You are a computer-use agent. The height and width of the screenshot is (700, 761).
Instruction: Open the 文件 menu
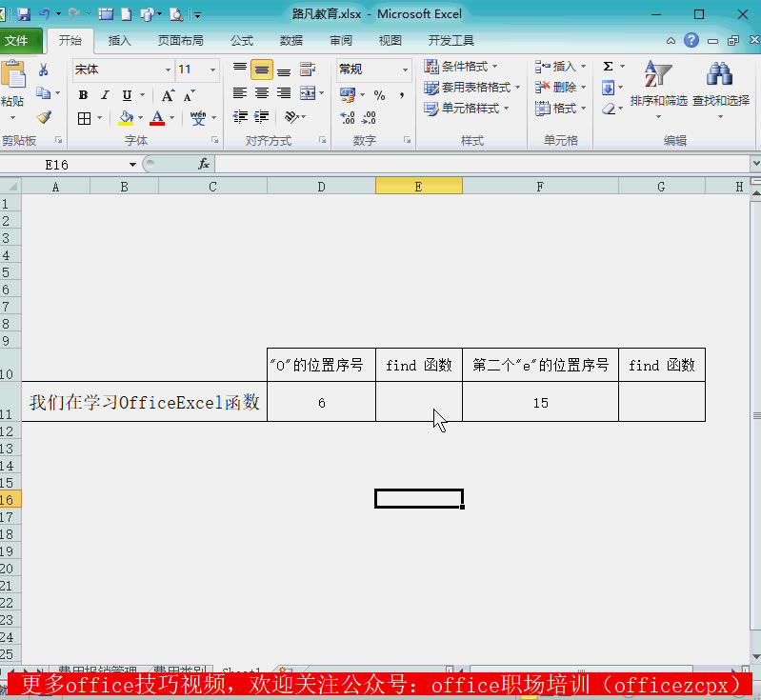pos(19,41)
